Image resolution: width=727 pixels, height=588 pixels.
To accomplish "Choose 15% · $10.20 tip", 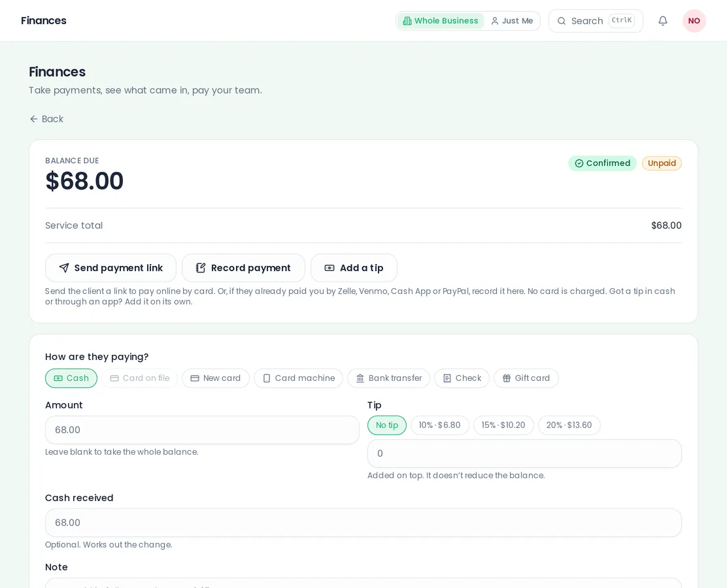I will coord(503,425).
